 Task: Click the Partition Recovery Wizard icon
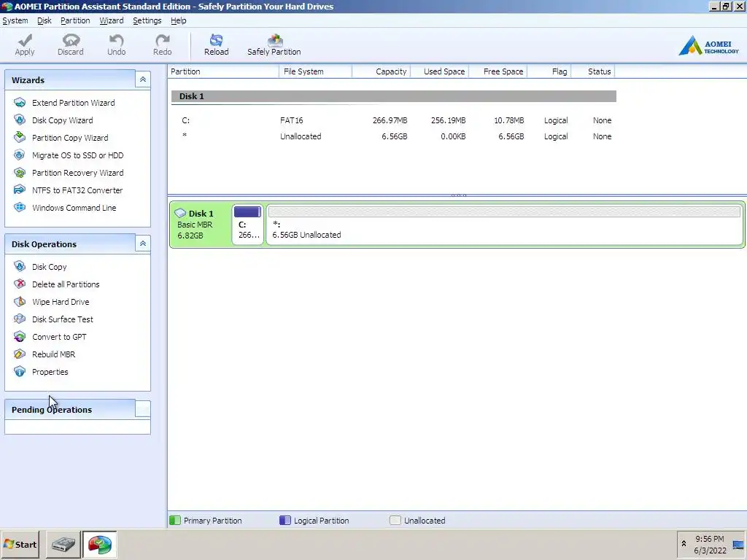(x=20, y=172)
